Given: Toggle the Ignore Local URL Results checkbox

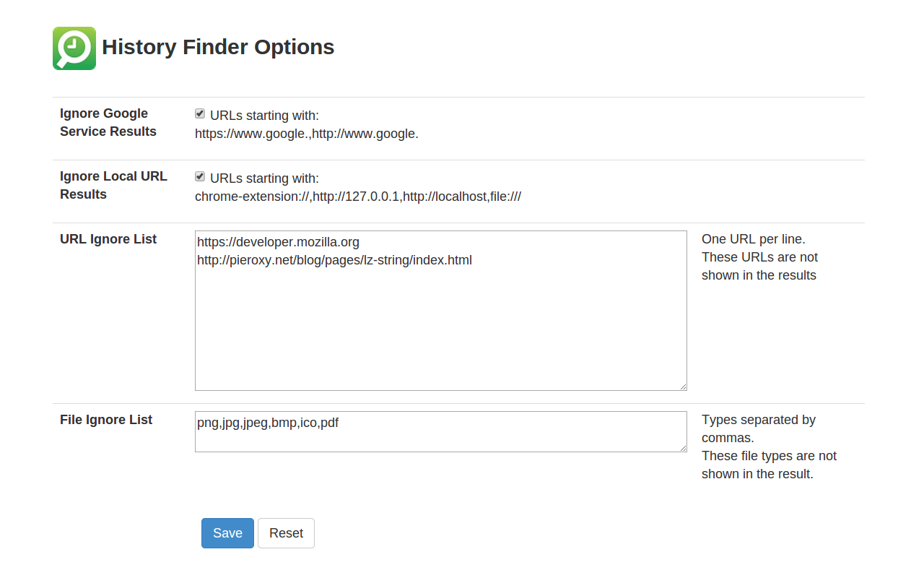Looking at the screenshot, I should click(x=200, y=176).
